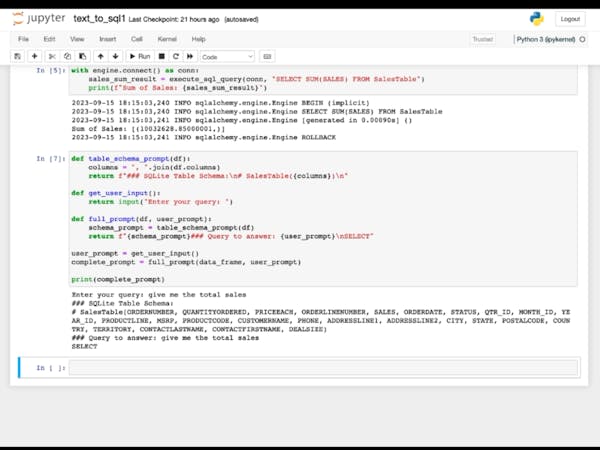This screenshot has height=450, width=600.
Task: Paste cells below icon
Action: 83,57
